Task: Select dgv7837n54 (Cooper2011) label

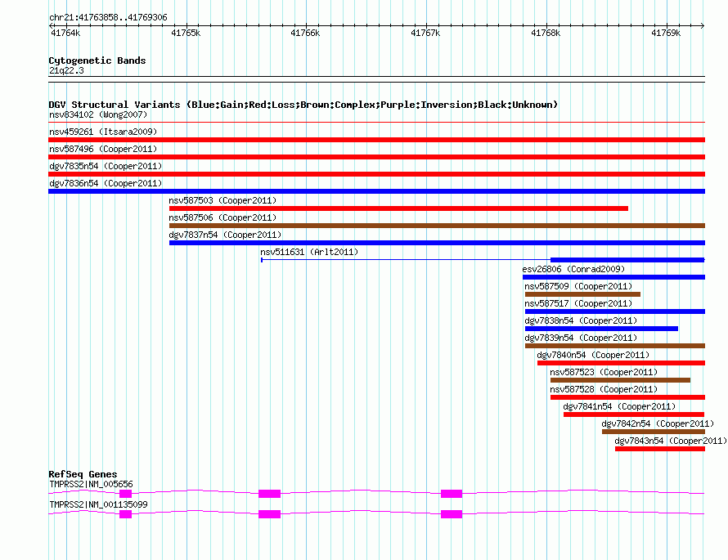Action: pyautogui.click(x=225, y=235)
